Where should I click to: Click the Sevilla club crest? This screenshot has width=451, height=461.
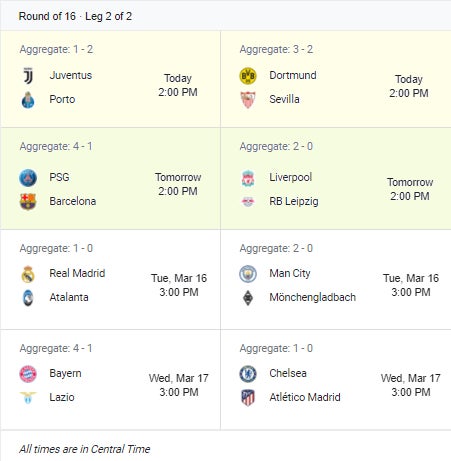(248, 100)
